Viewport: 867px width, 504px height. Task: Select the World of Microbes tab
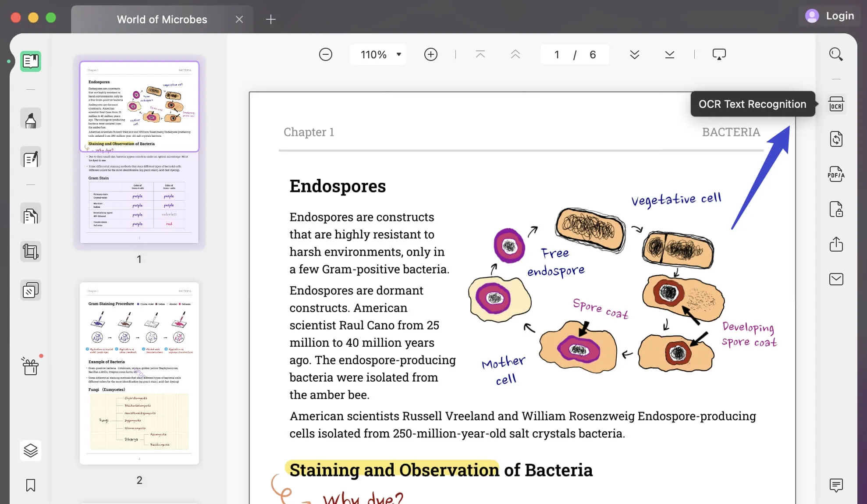(x=162, y=19)
